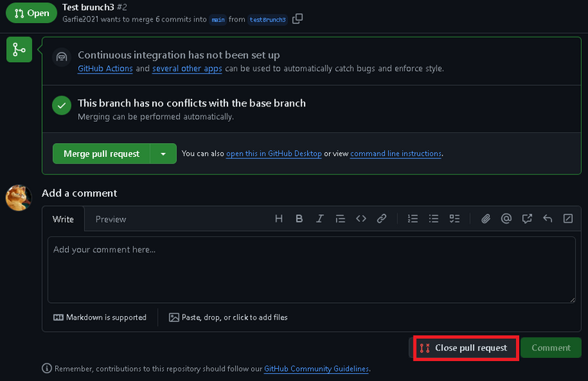Open the GitHub Community Guidelines link
Screen dimensions: 588x381
pyautogui.click(x=316, y=369)
